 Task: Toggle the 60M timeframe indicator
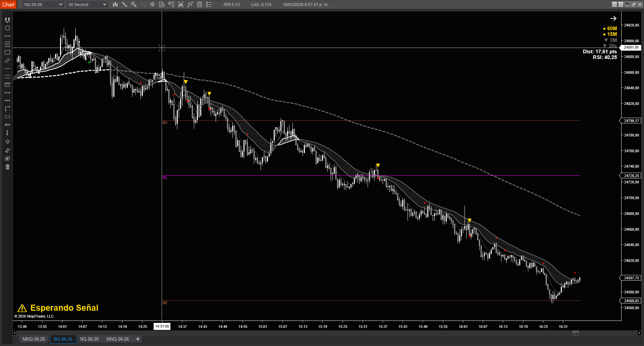tap(610, 28)
